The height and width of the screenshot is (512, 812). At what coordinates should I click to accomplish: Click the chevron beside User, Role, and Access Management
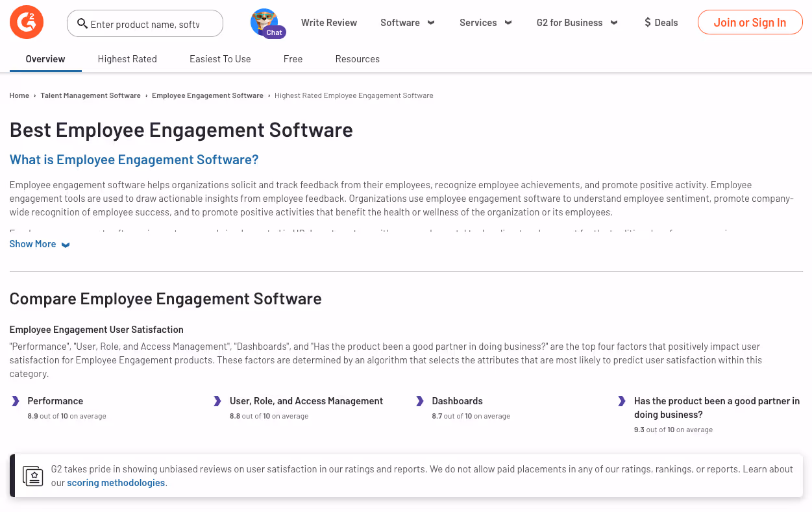point(217,401)
